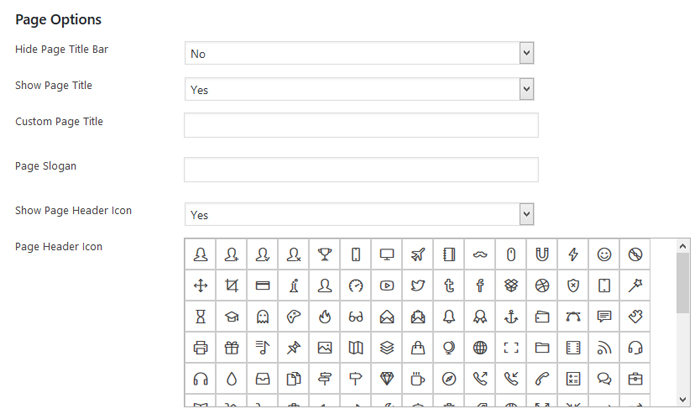
Task: Choose the printer icon
Action: pos(200,348)
